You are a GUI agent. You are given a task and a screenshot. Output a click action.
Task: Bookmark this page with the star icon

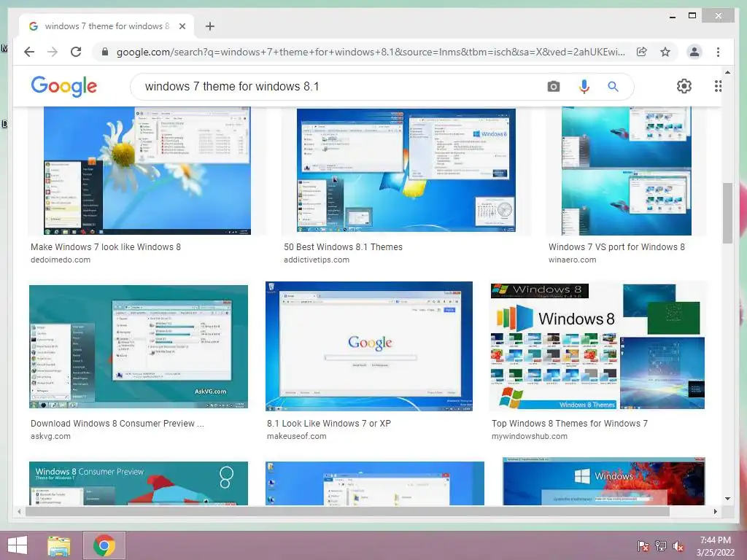(x=665, y=52)
